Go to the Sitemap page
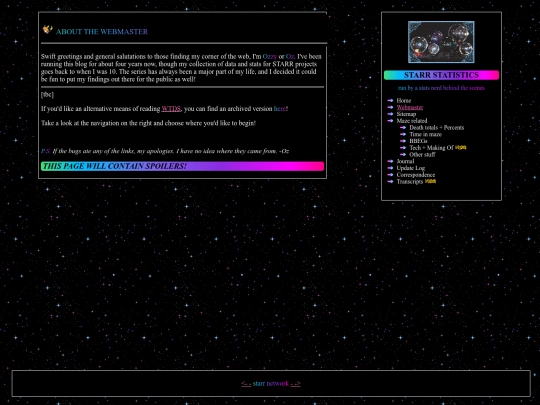The height and width of the screenshot is (405, 540). 406,114
